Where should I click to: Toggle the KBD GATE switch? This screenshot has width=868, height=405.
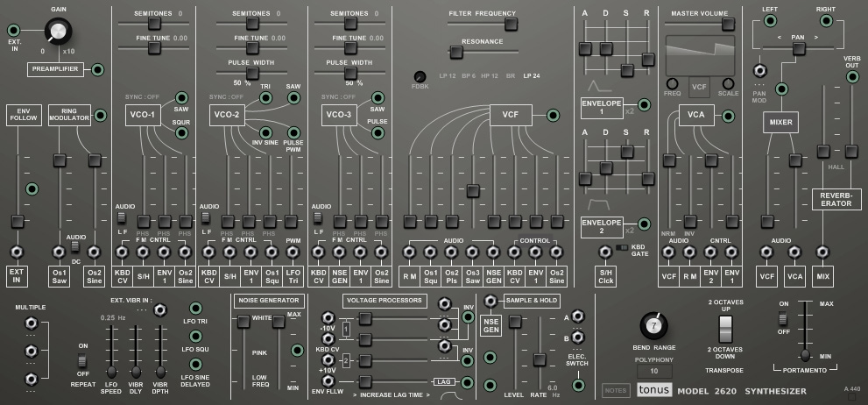tap(622, 247)
